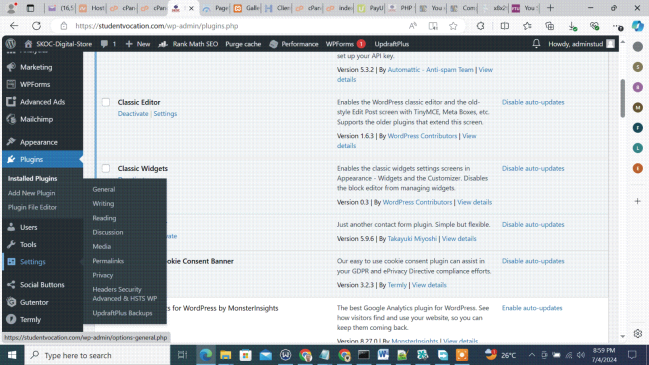The height and width of the screenshot is (365, 649).
Task: Open the notifications bell icon
Action: [x=536, y=44]
